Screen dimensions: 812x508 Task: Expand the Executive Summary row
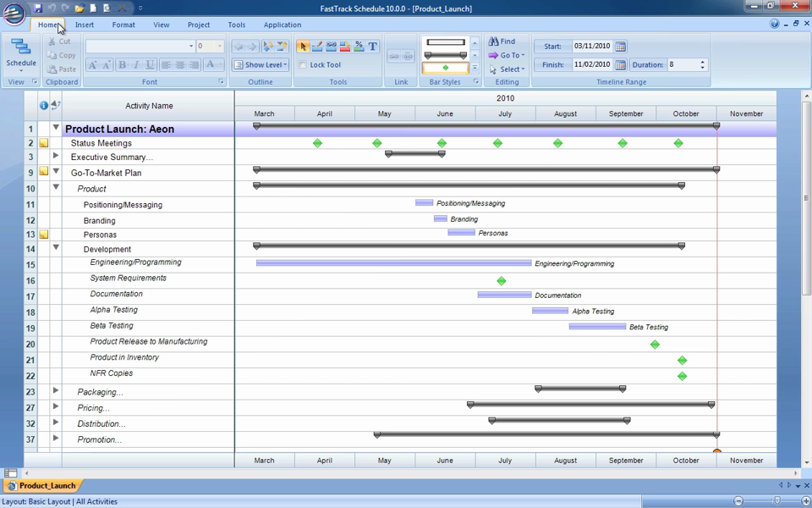point(56,156)
